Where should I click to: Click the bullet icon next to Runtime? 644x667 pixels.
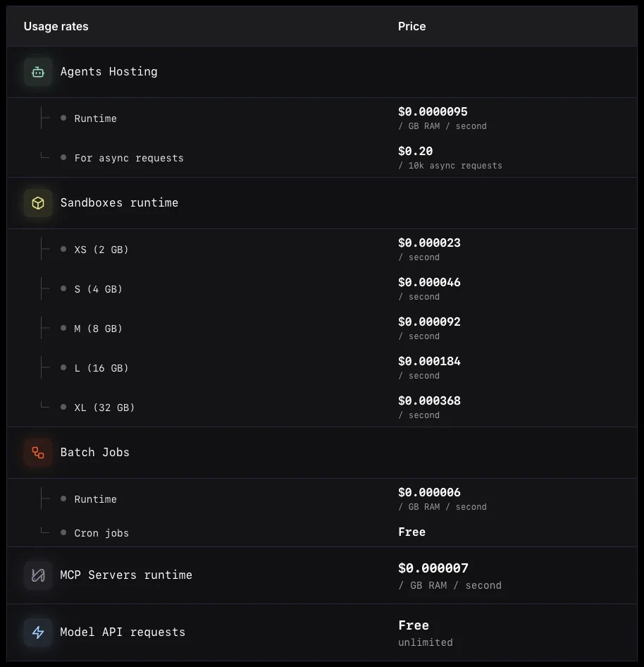tap(63, 118)
